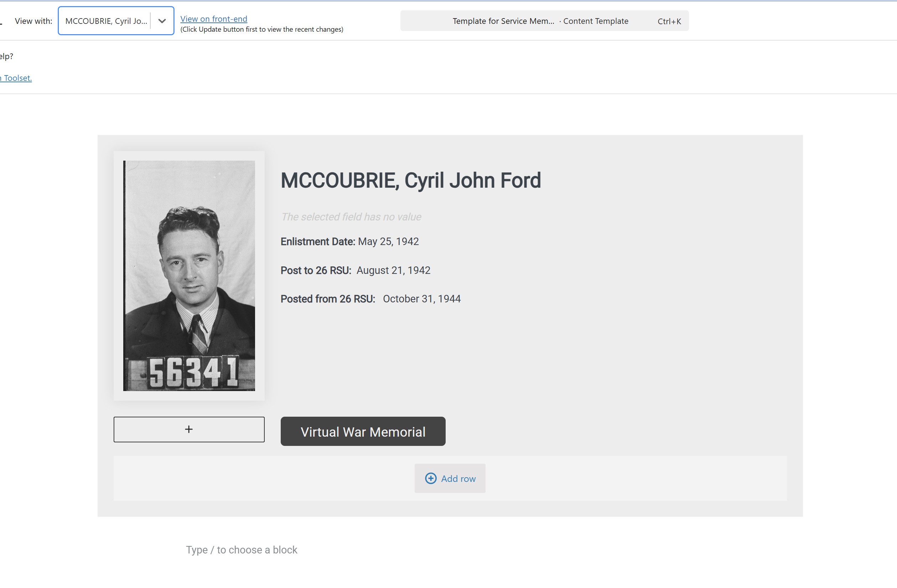The width and height of the screenshot is (897, 588).
Task: Expand the View with dropdown chevron
Action: [162, 21]
